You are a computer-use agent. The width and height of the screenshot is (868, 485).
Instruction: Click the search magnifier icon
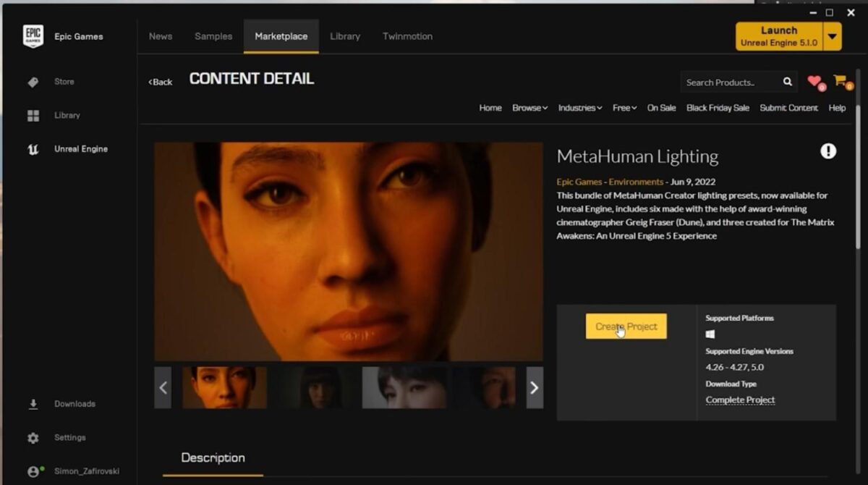tap(787, 83)
